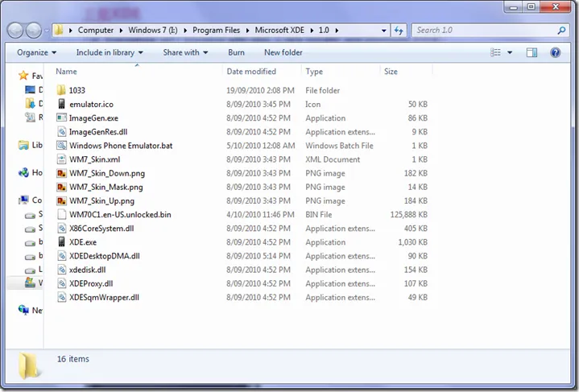Select the XDESqmWrapper.dll file icon
579x392 pixels.
point(61,297)
